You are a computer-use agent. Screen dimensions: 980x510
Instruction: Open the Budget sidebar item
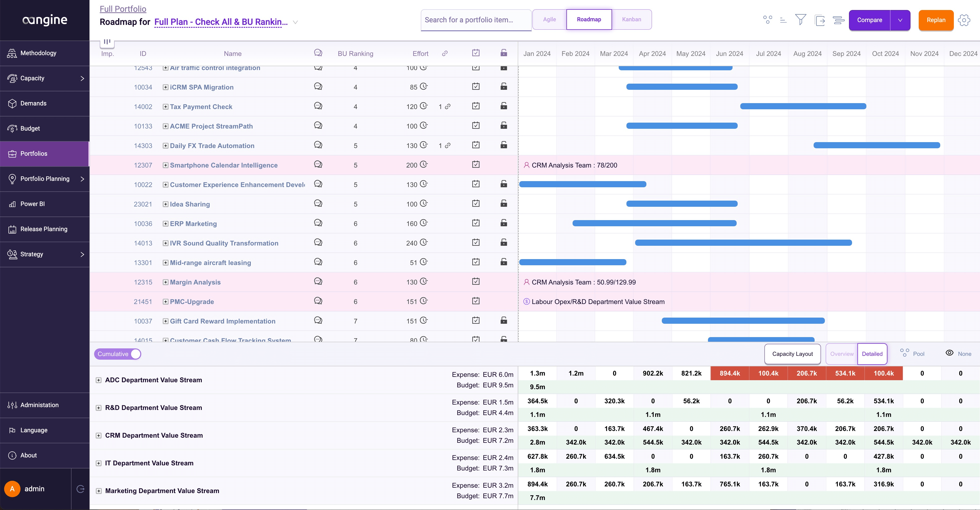[45, 128]
